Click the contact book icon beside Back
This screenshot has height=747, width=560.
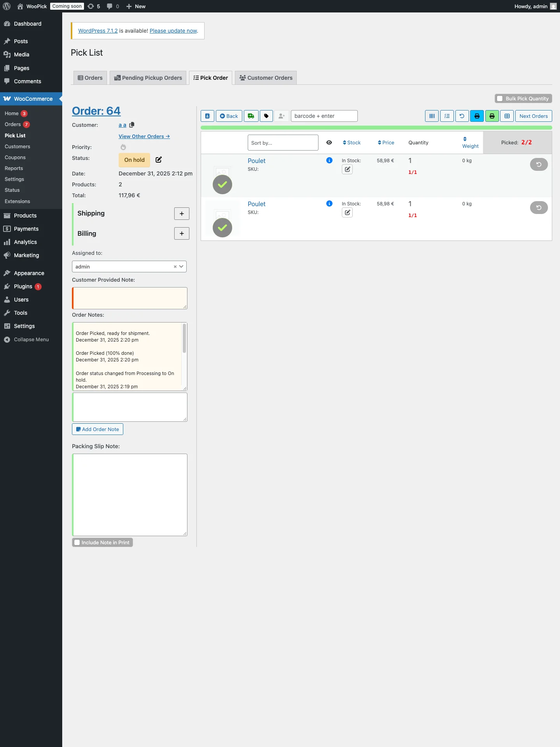[x=208, y=116]
